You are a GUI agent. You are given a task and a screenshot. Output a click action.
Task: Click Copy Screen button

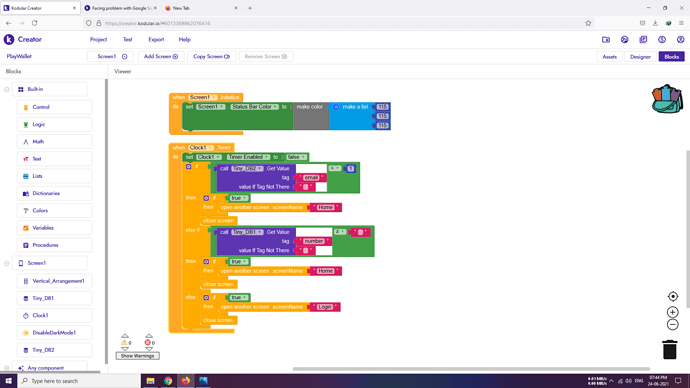click(x=212, y=56)
